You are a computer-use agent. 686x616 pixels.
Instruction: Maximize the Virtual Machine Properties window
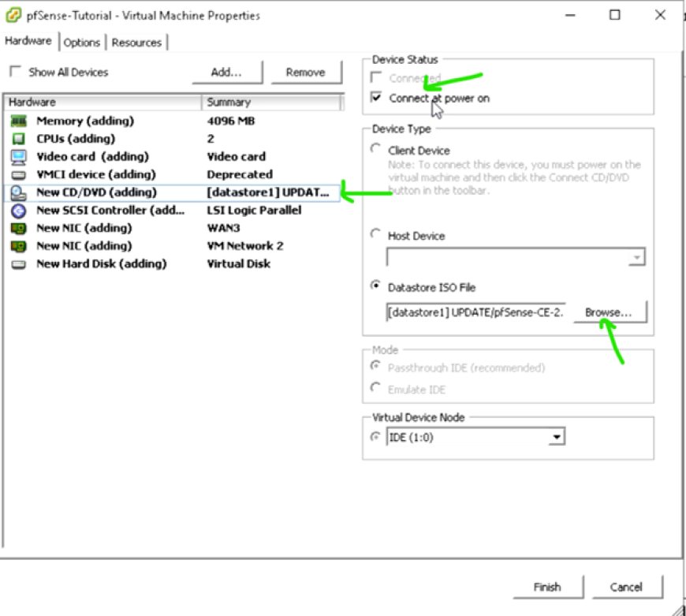615,15
